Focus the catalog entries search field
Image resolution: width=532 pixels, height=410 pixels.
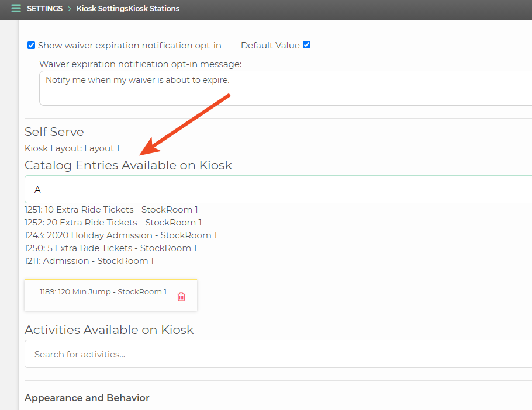click(x=278, y=189)
